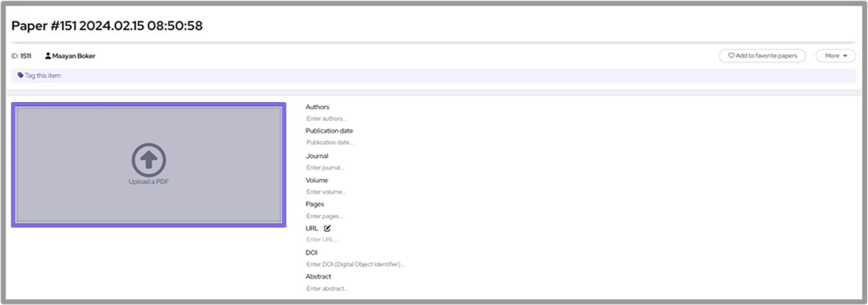Select the DOI input field
Screen dimensions: 868x305
[x=355, y=264]
